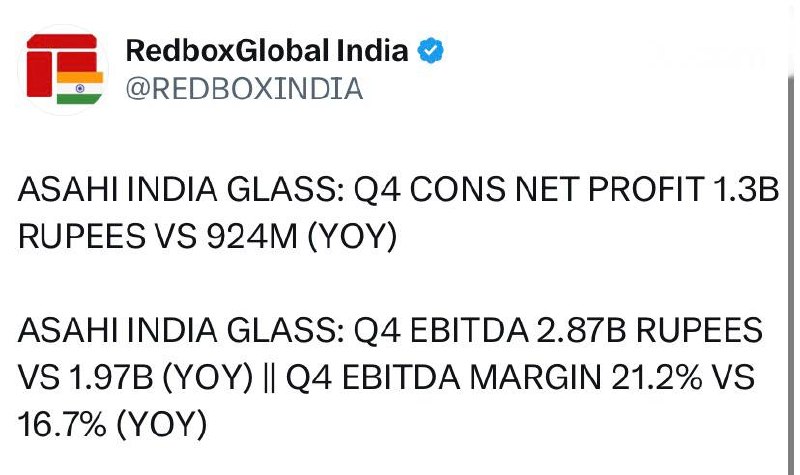Click the word RUPEES before VS 924M
The width and height of the screenshot is (800, 475).
tap(81, 236)
